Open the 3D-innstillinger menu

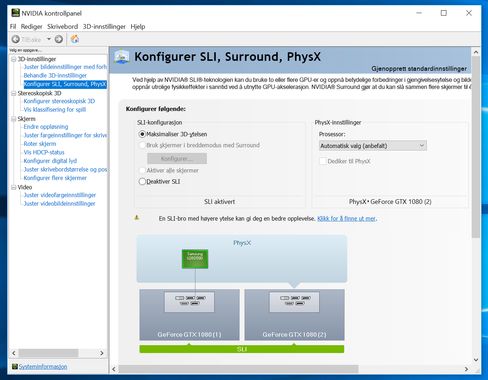[104, 27]
